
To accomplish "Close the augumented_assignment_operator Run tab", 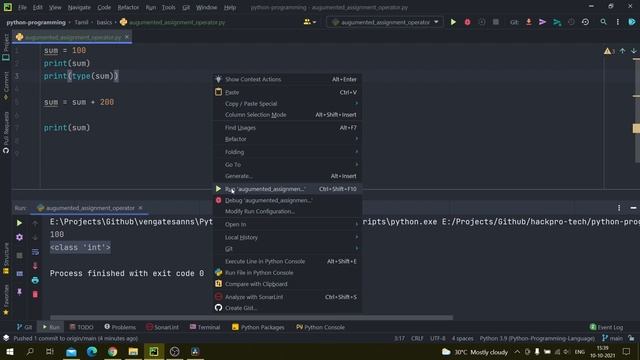I will [140, 208].
